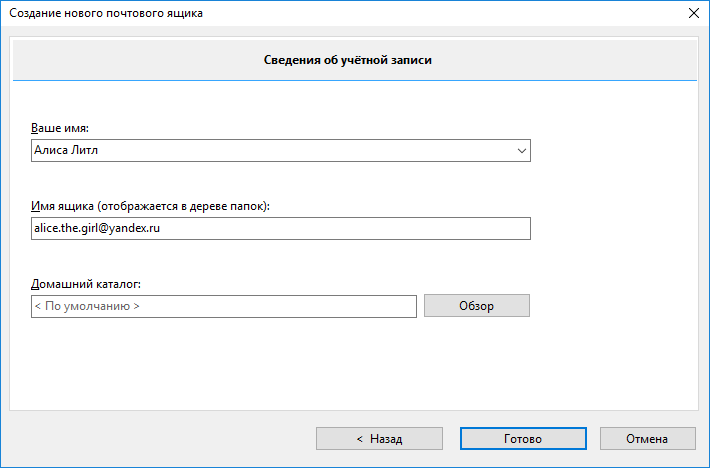This screenshot has height=468, width=710.
Task: Click the '< По умолчанию >' home directory field
Action: tap(87, 306)
